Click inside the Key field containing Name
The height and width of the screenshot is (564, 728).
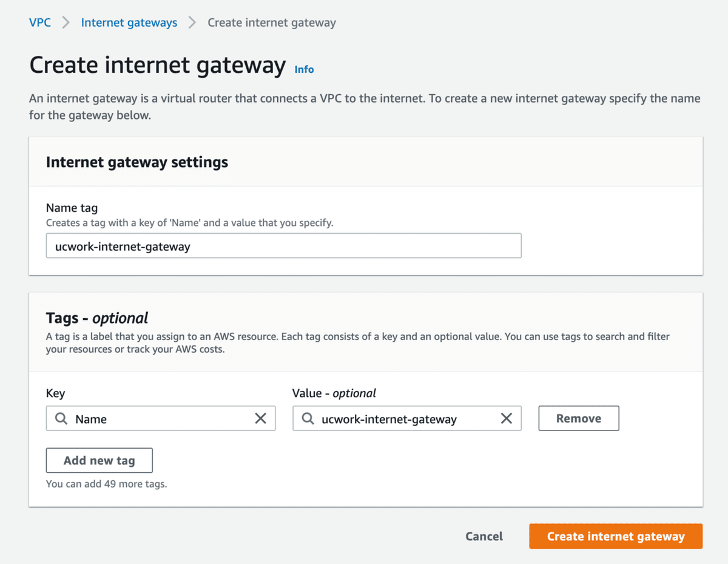(158, 419)
